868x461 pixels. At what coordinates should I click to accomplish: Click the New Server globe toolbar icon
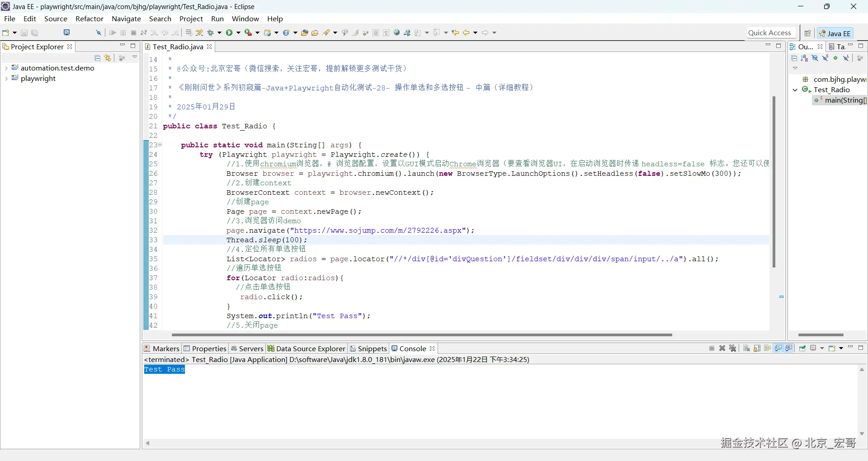pos(268,33)
